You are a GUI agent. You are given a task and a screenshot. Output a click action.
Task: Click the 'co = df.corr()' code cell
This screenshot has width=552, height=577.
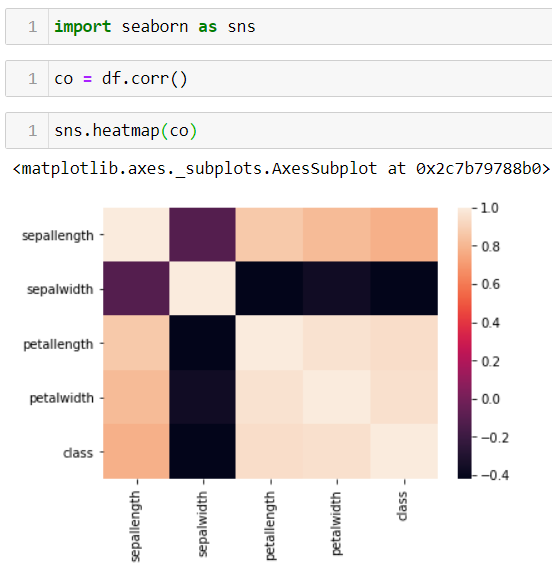279,79
